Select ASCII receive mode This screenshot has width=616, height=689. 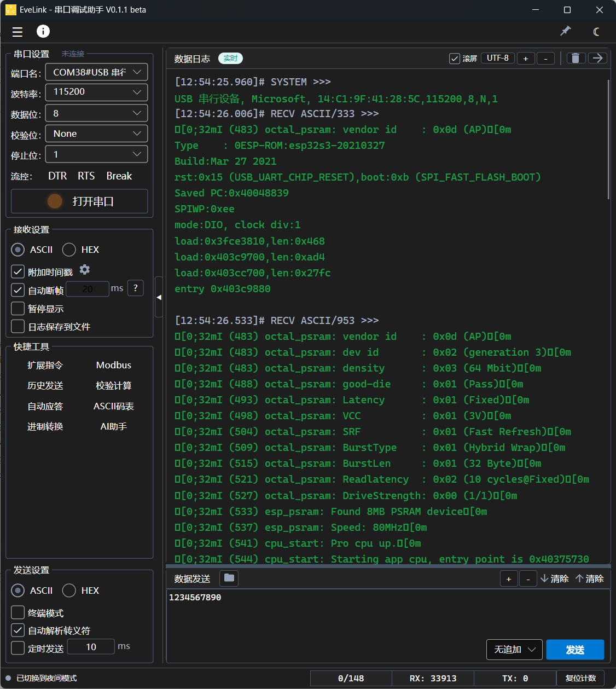pos(32,250)
